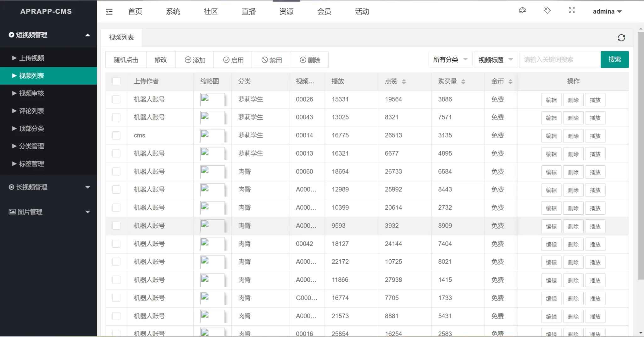Switch to the 直播 top menu
The height and width of the screenshot is (337, 644).
(x=248, y=12)
